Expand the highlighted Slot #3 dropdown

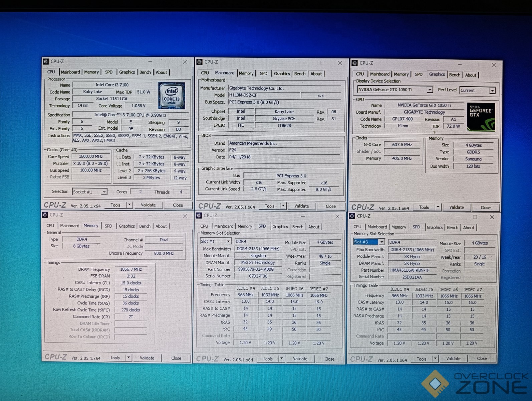382,242
